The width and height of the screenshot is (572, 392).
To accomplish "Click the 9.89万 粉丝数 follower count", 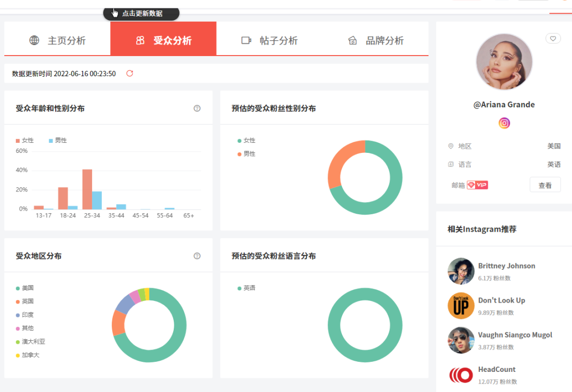I will pos(496,313).
